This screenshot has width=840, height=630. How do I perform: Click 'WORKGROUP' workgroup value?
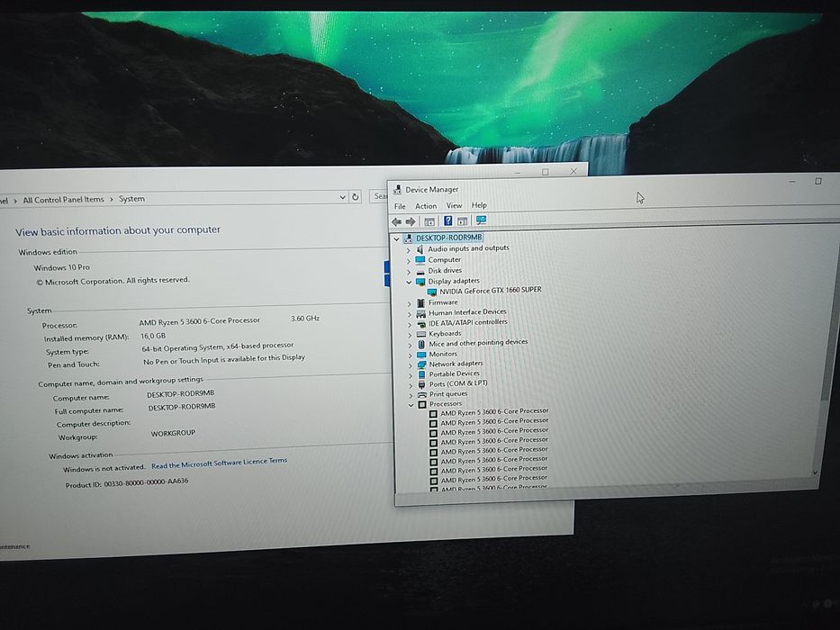pyautogui.click(x=173, y=434)
